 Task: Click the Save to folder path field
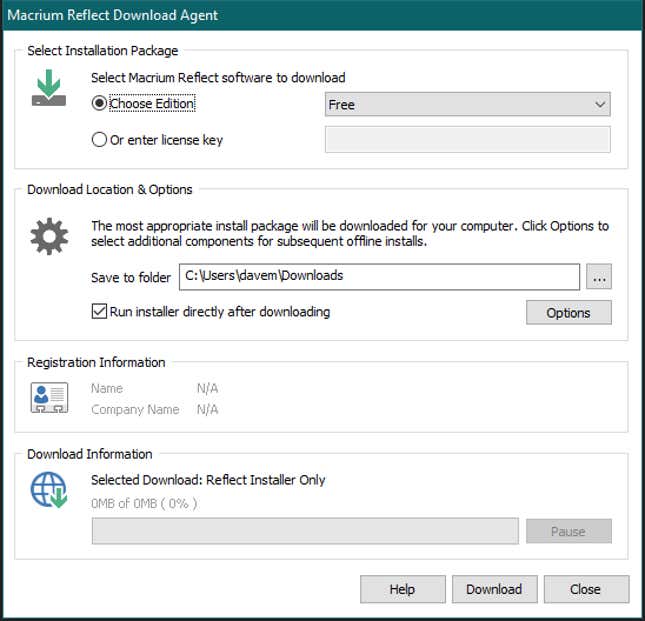[x=379, y=277]
